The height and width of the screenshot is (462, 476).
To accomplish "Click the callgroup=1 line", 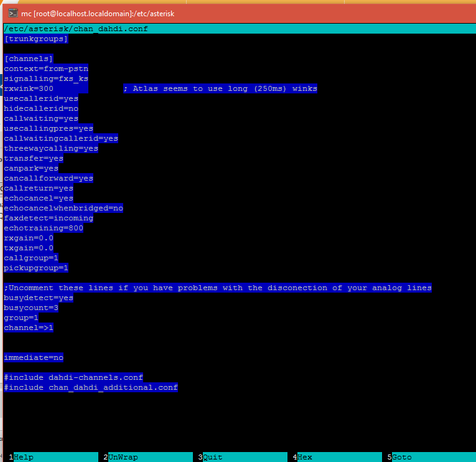I will coord(31,258).
